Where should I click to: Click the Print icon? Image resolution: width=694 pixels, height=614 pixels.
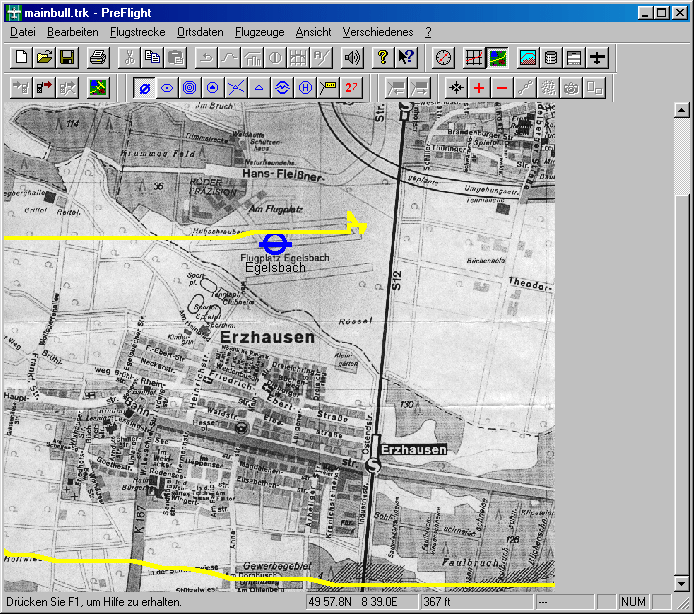click(98, 57)
